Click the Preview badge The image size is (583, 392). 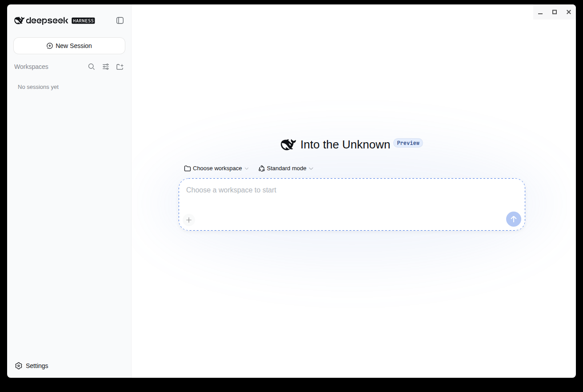click(408, 143)
